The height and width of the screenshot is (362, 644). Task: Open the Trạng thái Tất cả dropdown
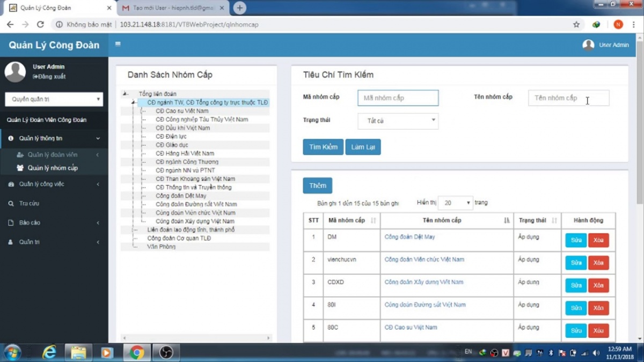click(x=398, y=121)
